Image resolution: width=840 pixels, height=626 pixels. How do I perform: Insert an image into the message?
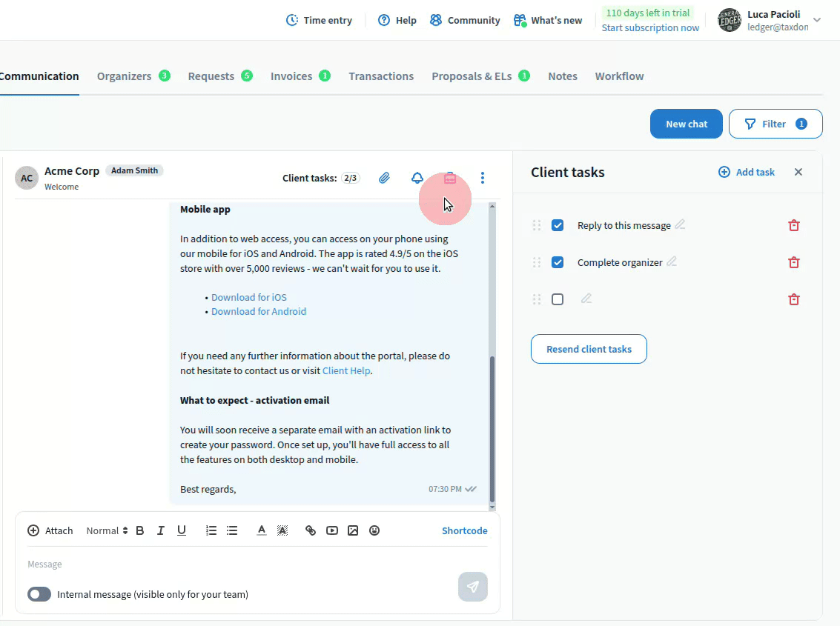pos(353,530)
